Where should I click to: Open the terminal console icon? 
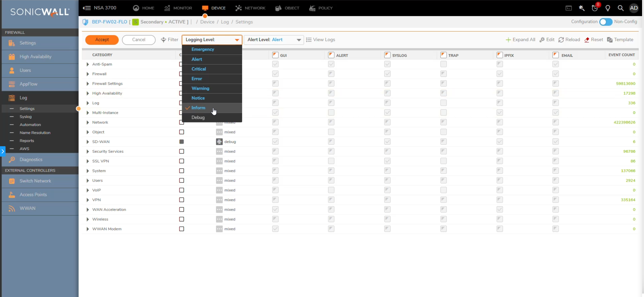[569, 8]
